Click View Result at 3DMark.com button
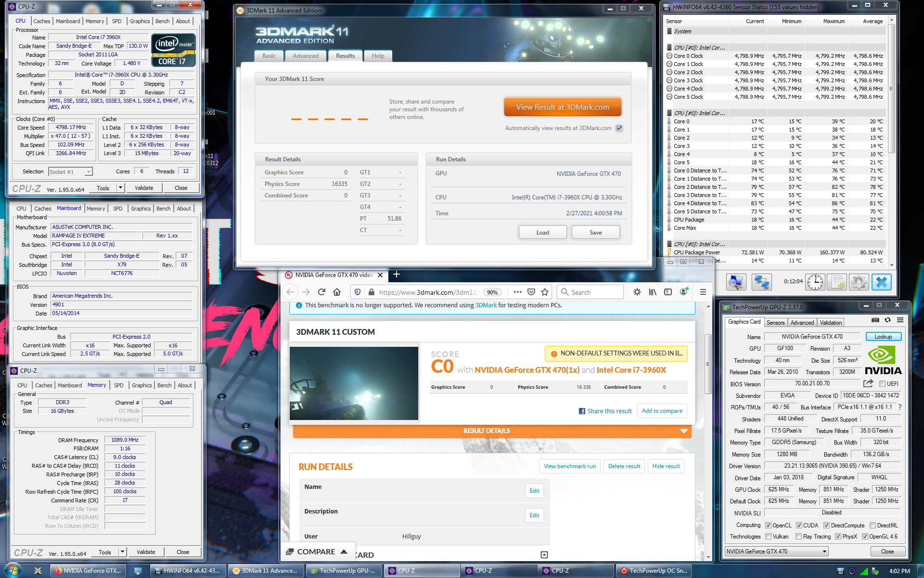 click(563, 107)
